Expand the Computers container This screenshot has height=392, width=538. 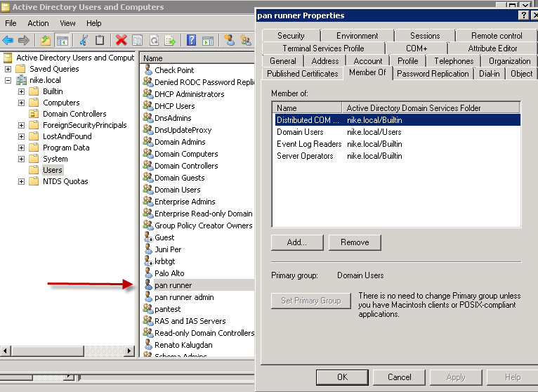point(21,103)
